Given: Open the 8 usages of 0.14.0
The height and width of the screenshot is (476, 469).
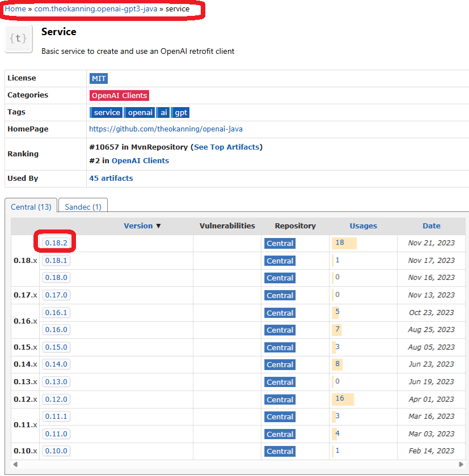Looking at the screenshot, I should pyautogui.click(x=337, y=364).
